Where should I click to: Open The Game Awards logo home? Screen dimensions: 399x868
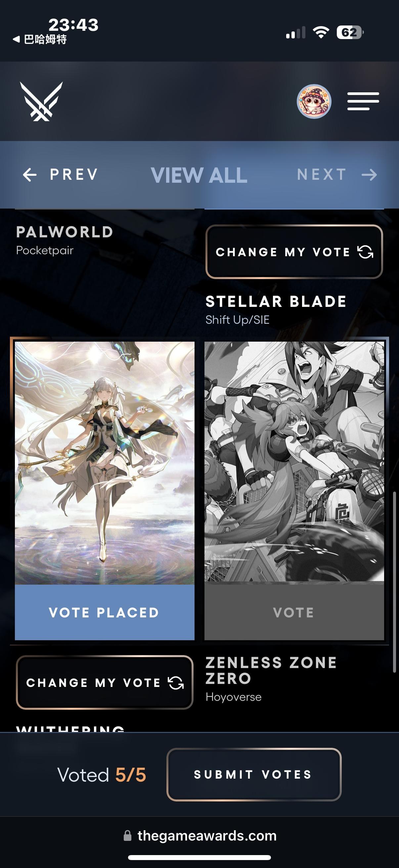pyautogui.click(x=41, y=101)
